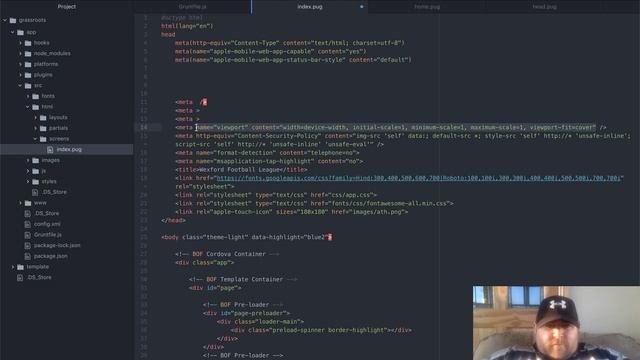Screen dimensions: 640x360
Task: Switch to the head.pug tab
Action: coord(544,7)
